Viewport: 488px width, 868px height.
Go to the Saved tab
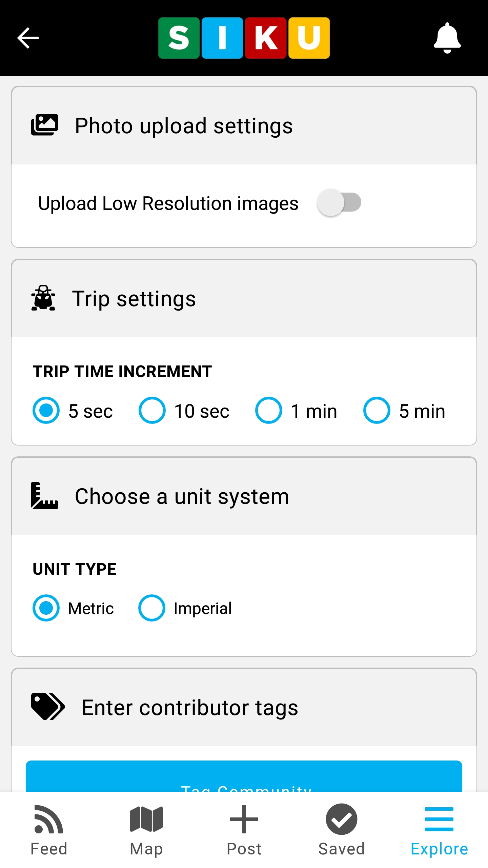(342, 830)
